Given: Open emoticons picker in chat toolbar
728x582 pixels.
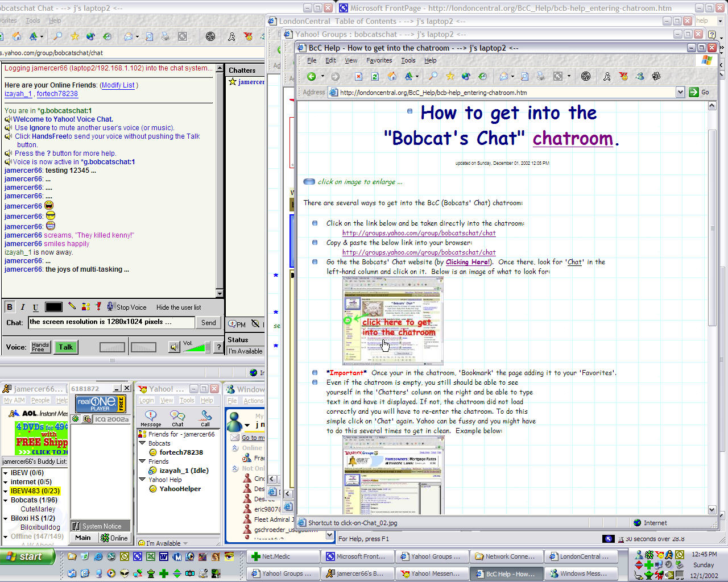Looking at the screenshot, I should coord(85,306).
